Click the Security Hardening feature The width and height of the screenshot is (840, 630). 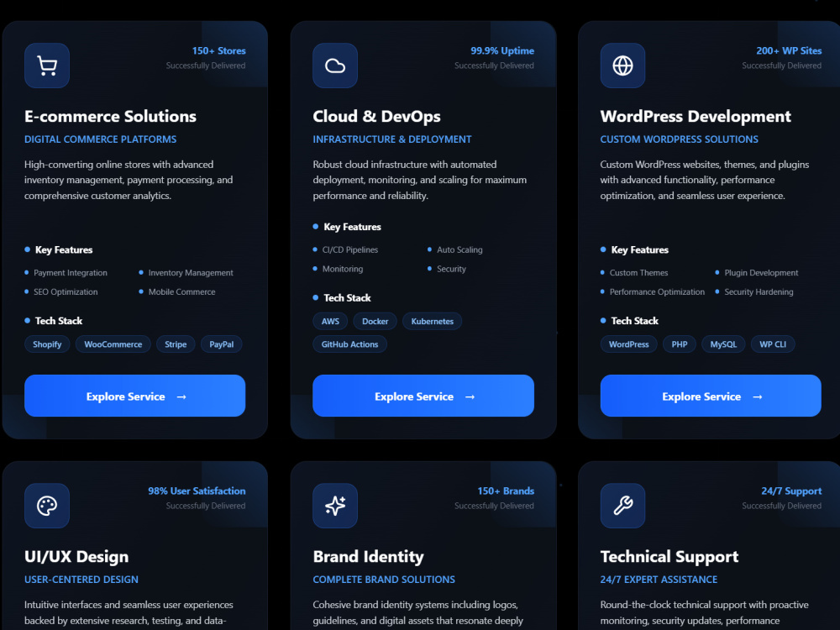tap(759, 292)
